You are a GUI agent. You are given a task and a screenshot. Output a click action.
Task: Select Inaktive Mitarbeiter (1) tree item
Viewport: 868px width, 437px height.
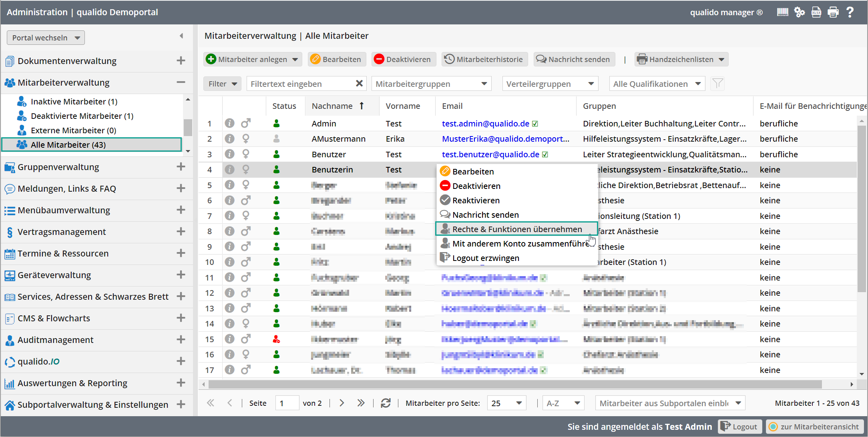point(74,102)
